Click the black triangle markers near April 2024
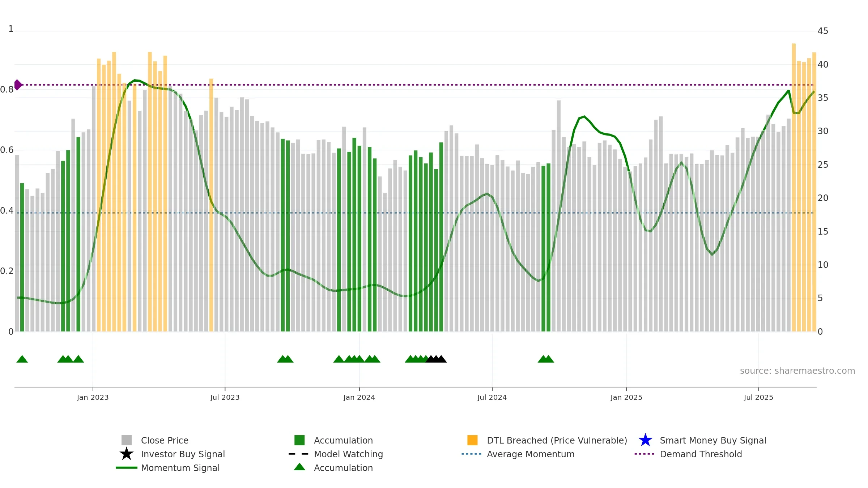Screen dimensions: 868x488 [436, 359]
